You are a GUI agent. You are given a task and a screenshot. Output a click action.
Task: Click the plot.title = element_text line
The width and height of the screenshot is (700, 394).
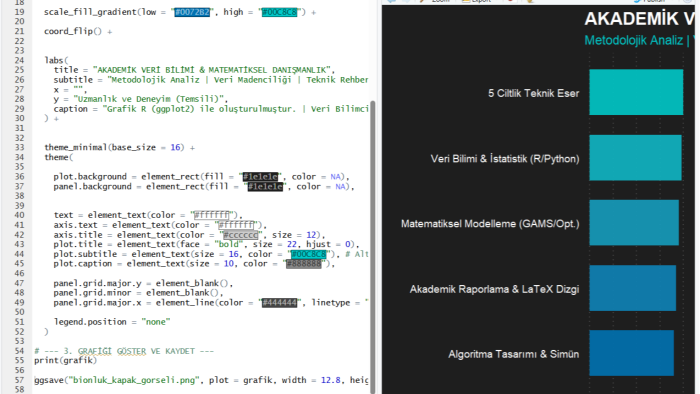coord(206,244)
